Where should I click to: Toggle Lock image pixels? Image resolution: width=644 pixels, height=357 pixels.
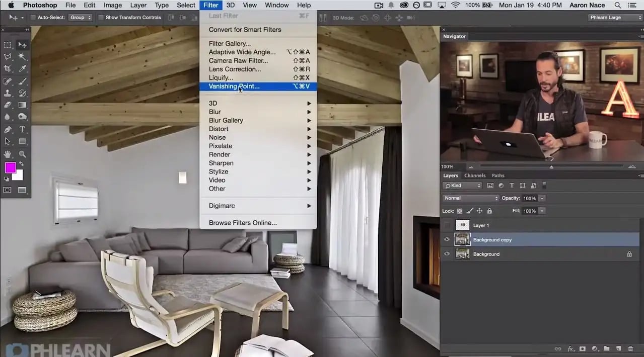(x=469, y=211)
